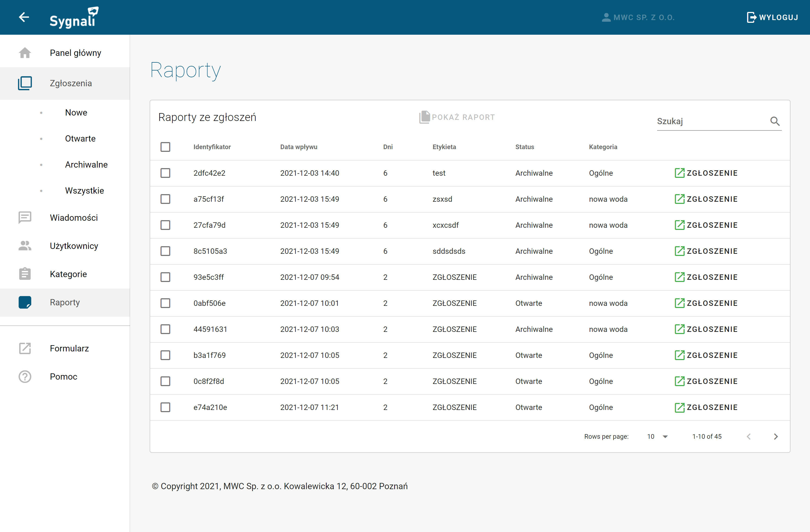
Task: Open the Archiwalne submenu item
Action: pos(86,165)
